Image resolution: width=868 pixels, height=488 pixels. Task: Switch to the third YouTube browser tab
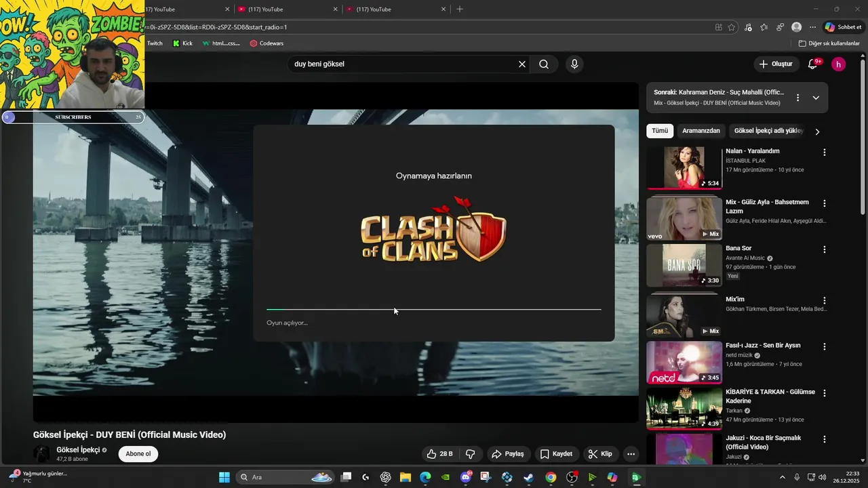coord(395,9)
